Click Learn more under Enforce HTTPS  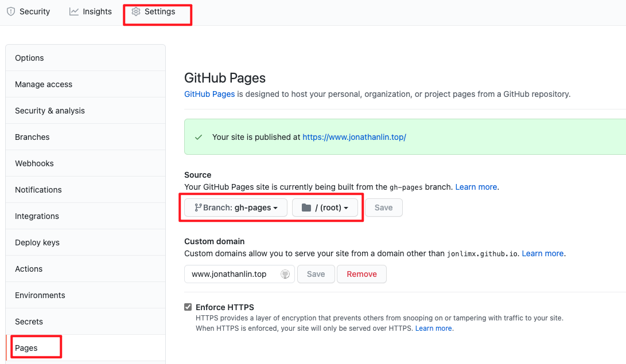pyautogui.click(x=434, y=328)
